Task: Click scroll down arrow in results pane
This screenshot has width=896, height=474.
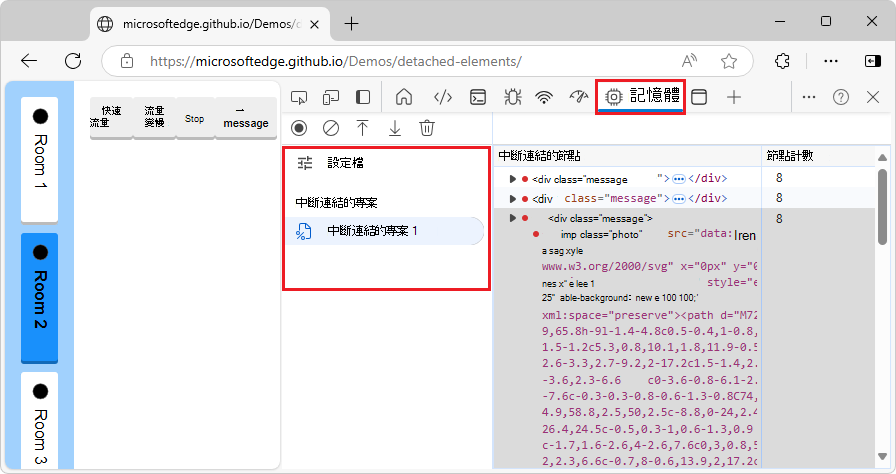Action: tap(882, 456)
